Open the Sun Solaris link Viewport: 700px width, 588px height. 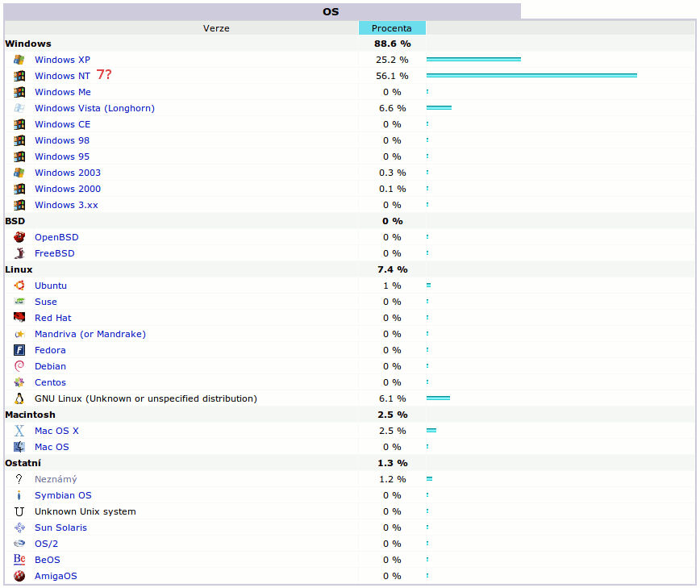point(60,528)
